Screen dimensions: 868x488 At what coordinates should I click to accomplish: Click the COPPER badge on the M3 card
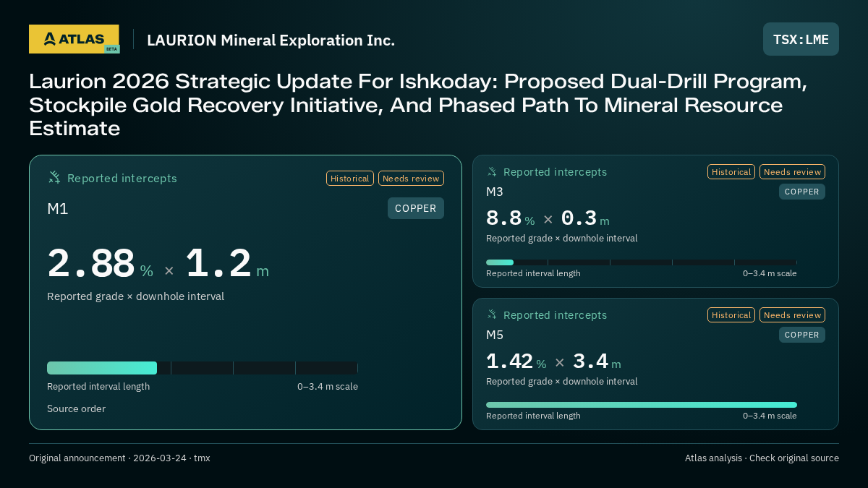pyautogui.click(x=802, y=192)
